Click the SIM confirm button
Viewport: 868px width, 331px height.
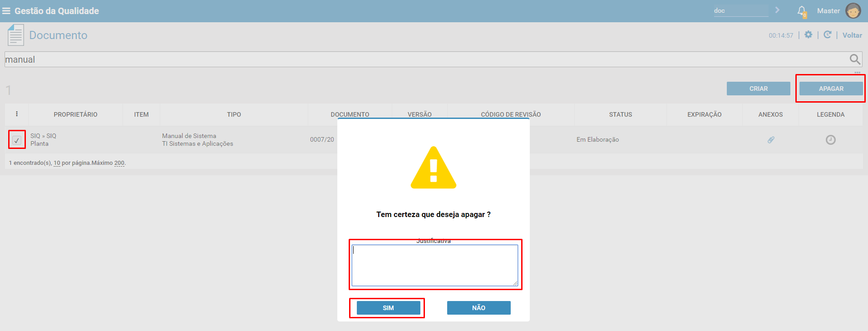388,308
